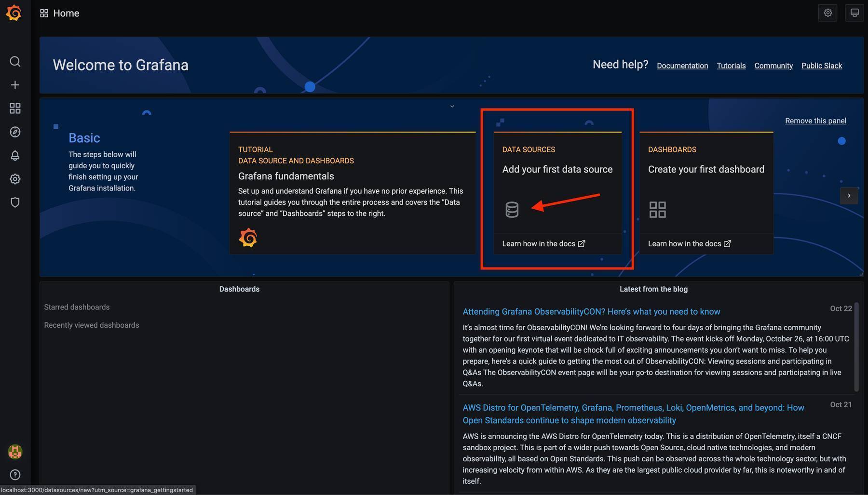Open the Public Slack link
The height and width of the screenshot is (495, 868).
(822, 66)
